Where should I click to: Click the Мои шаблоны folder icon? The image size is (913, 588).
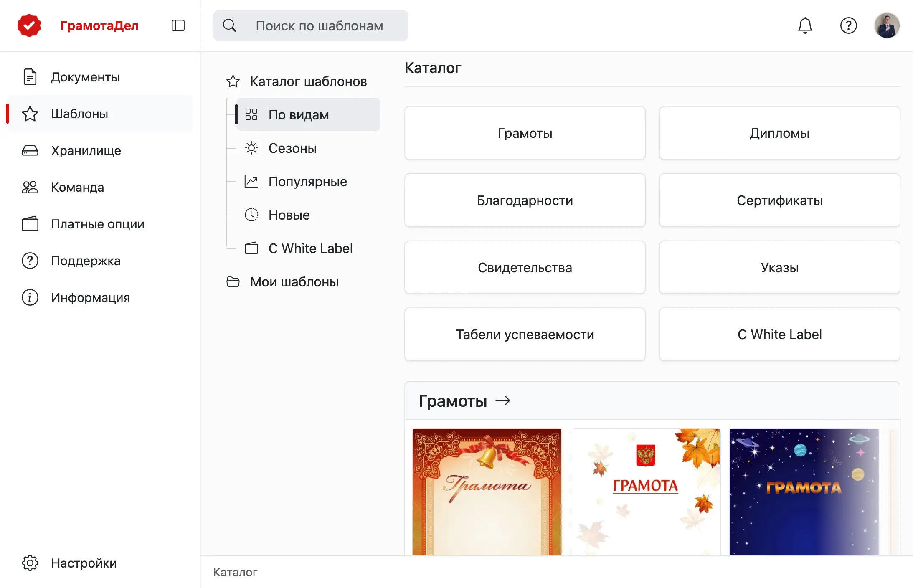(233, 282)
